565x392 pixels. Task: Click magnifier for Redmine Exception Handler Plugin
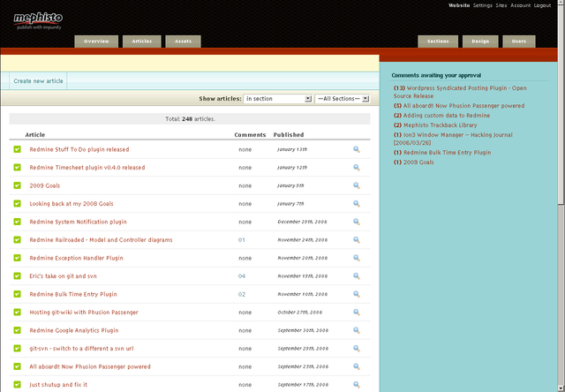(357, 258)
